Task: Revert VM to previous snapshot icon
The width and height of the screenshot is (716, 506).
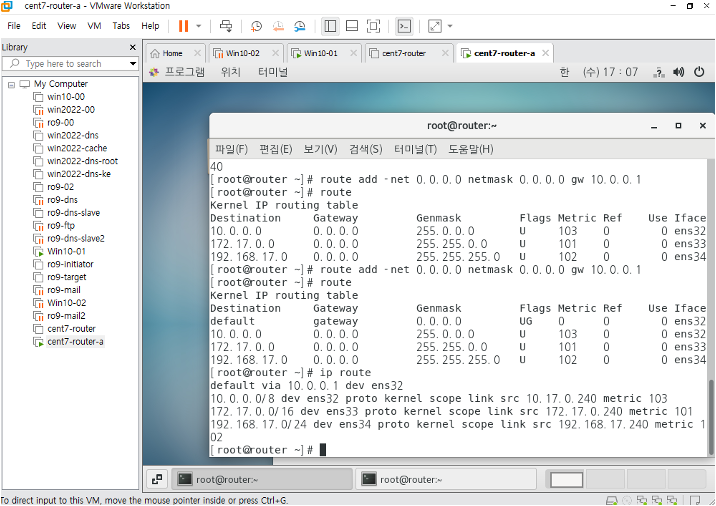Action: pos(278,26)
